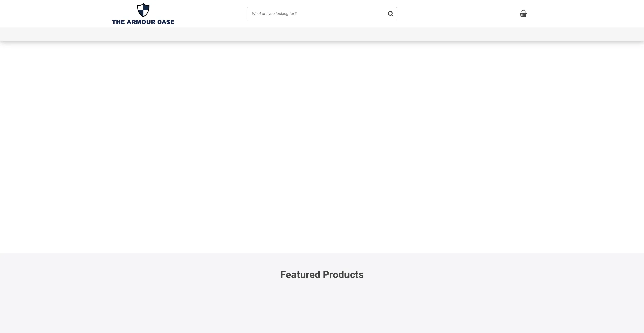Open the shopping basket icon

click(523, 14)
